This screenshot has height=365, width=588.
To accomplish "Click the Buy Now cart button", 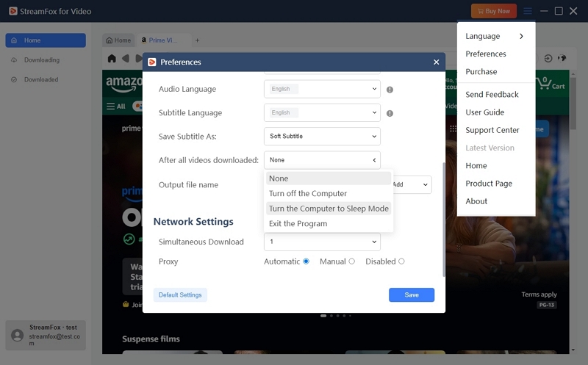I will tap(493, 11).
